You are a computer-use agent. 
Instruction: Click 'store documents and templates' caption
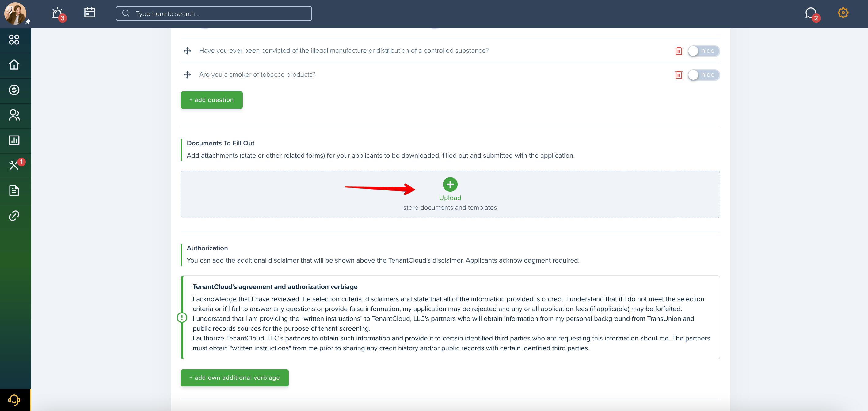pyautogui.click(x=450, y=208)
